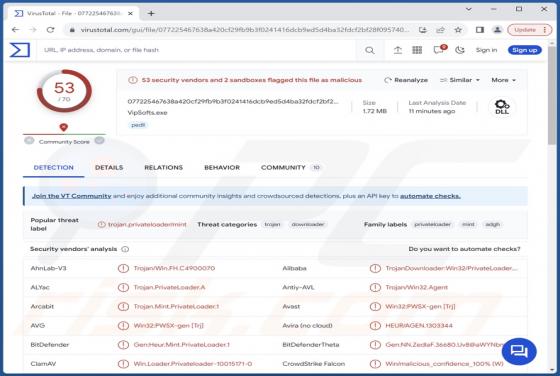Screen dimensions: 560x376
Task: Reload the page
Action: click(50, 30)
